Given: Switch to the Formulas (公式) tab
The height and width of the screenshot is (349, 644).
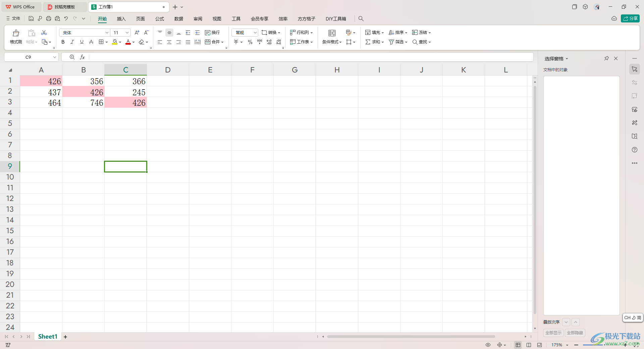Looking at the screenshot, I should (160, 19).
